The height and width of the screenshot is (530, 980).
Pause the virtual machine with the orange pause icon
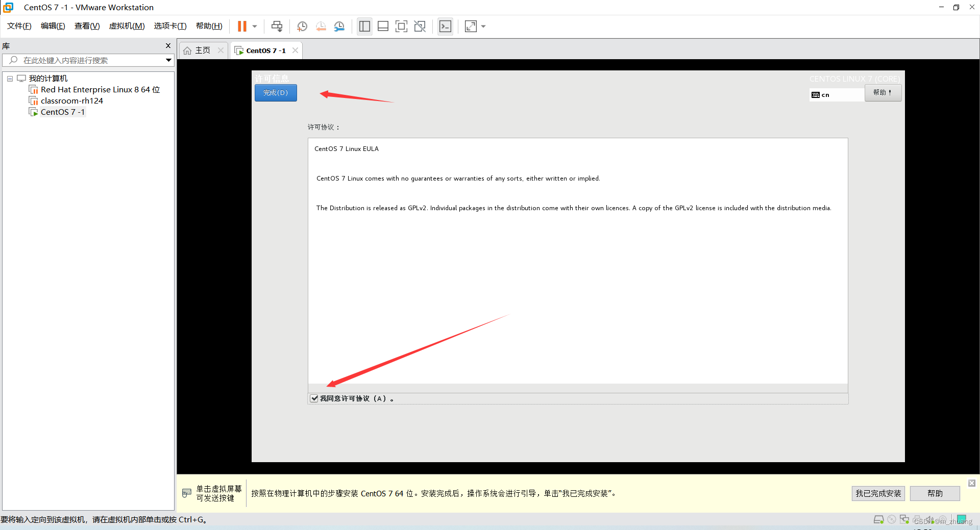coord(242,26)
